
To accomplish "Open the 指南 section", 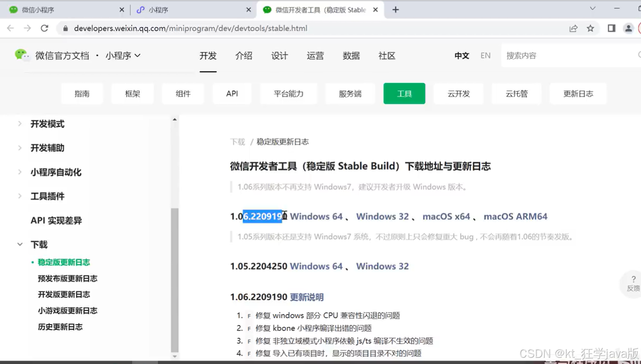I will coord(82,93).
